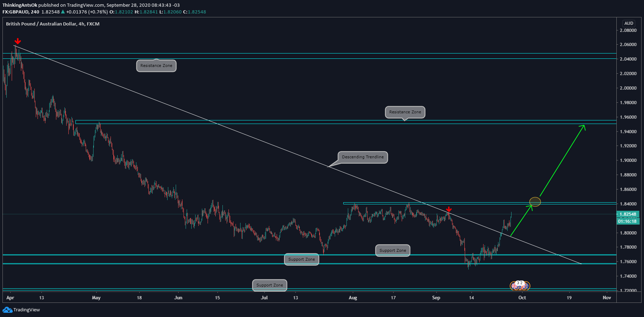Viewport: 644px width, 317px height.
Task: Click the low value L:1.82060
Action: pyautogui.click(x=170, y=12)
